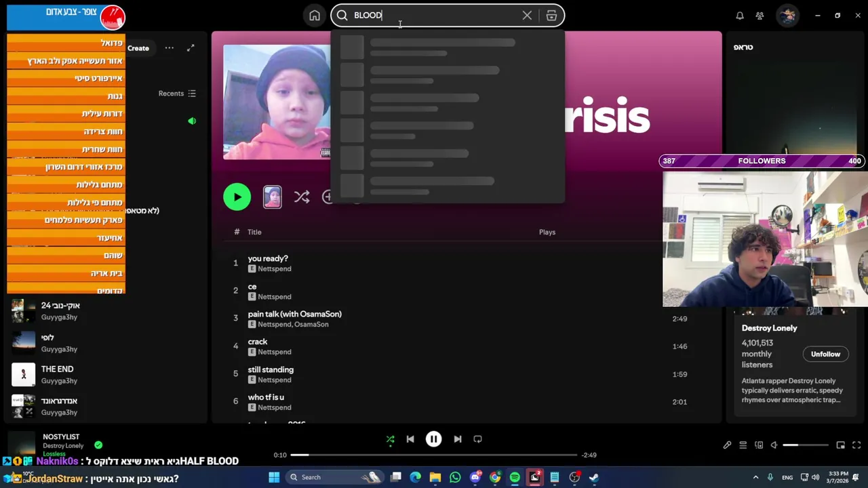
Task: Open the playback queue
Action: 743,445
